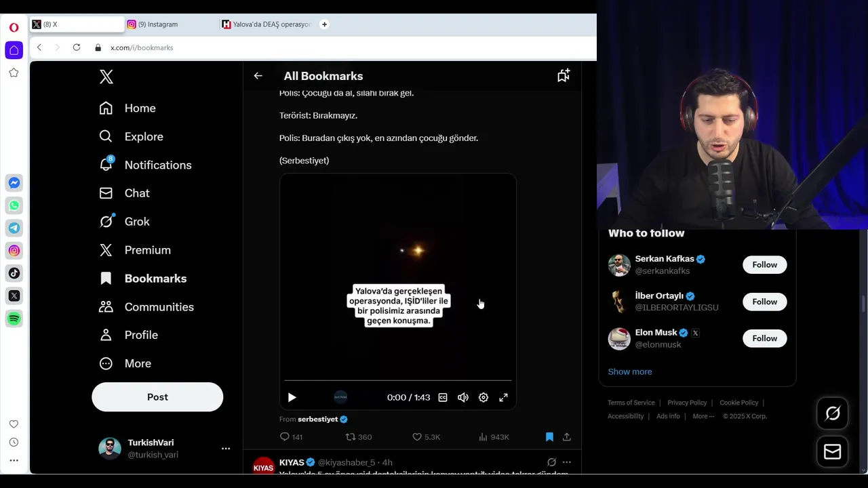Screen dimensions: 868x488
Task: Open TurkishVari account options menu
Action: 226,448
